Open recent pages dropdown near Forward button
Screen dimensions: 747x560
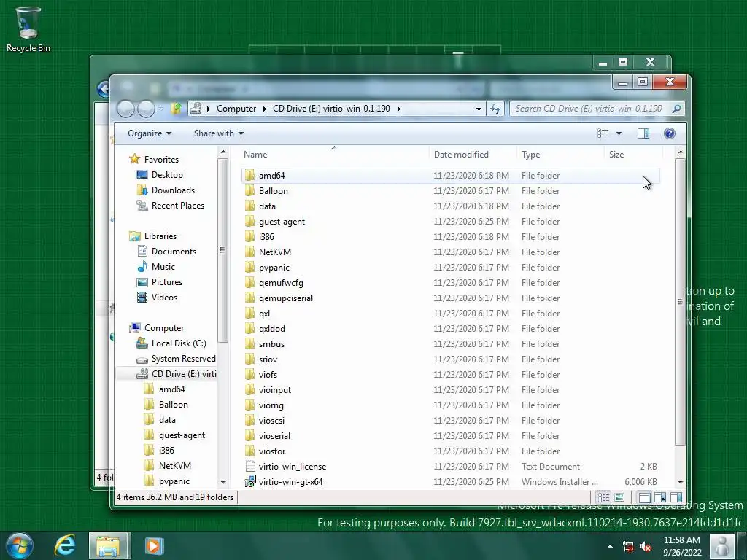tap(161, 109)
